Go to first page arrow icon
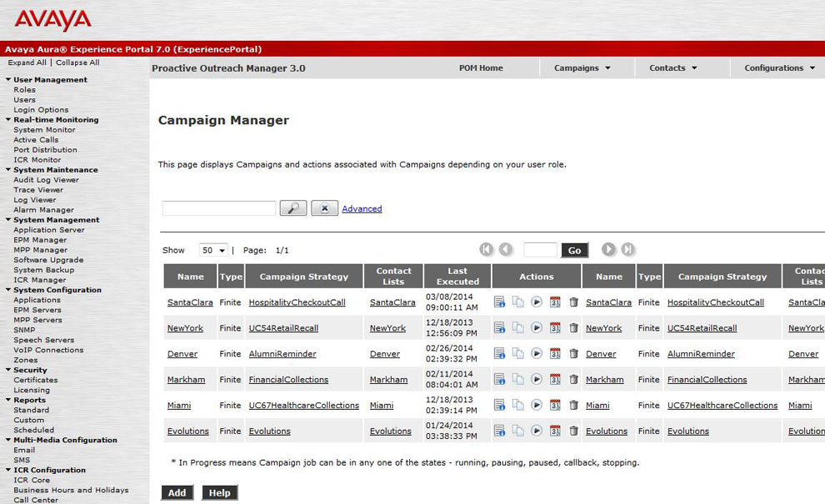Viewport: 825px width, 504px height. click(487, 249)
